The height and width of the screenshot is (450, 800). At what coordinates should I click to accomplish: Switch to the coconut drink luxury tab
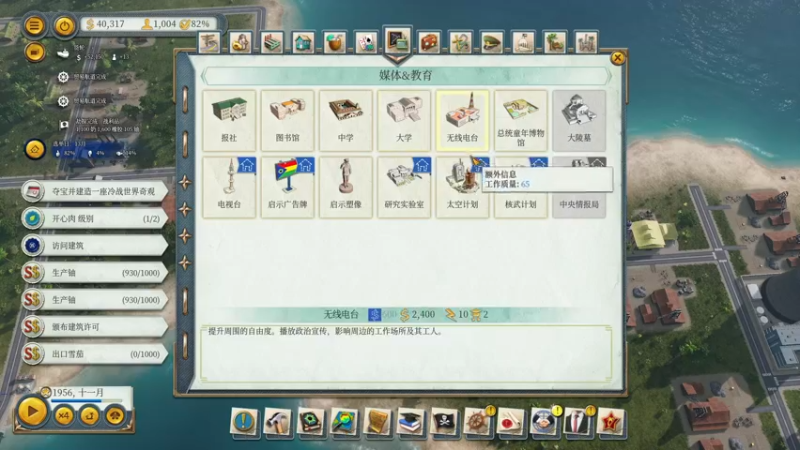click(x=335, y=42)
